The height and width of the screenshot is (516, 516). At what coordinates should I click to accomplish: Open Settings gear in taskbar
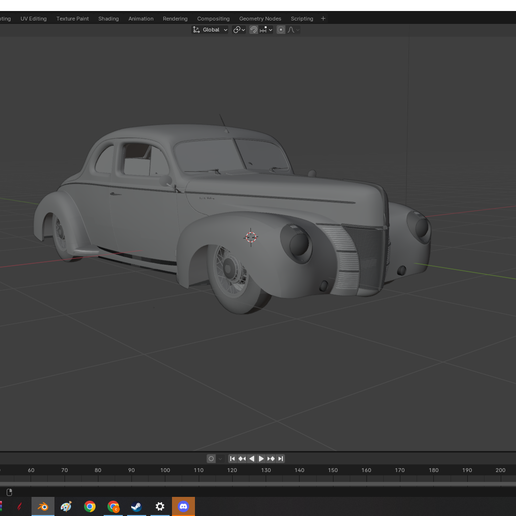pos(160,506)
